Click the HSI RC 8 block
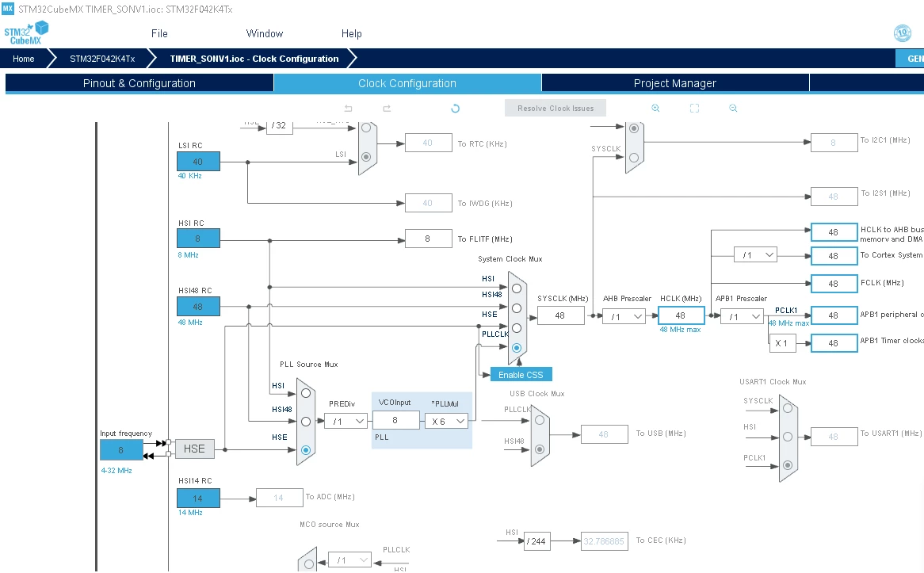Viewport: 924px width, 573px height. [x=199, y=239]
